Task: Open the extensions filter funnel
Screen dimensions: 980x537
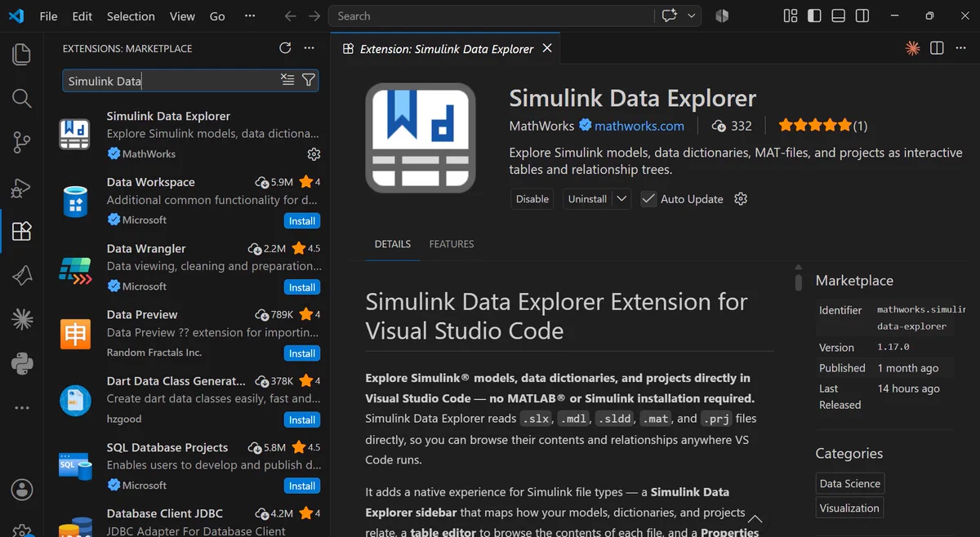Action: 309,80
